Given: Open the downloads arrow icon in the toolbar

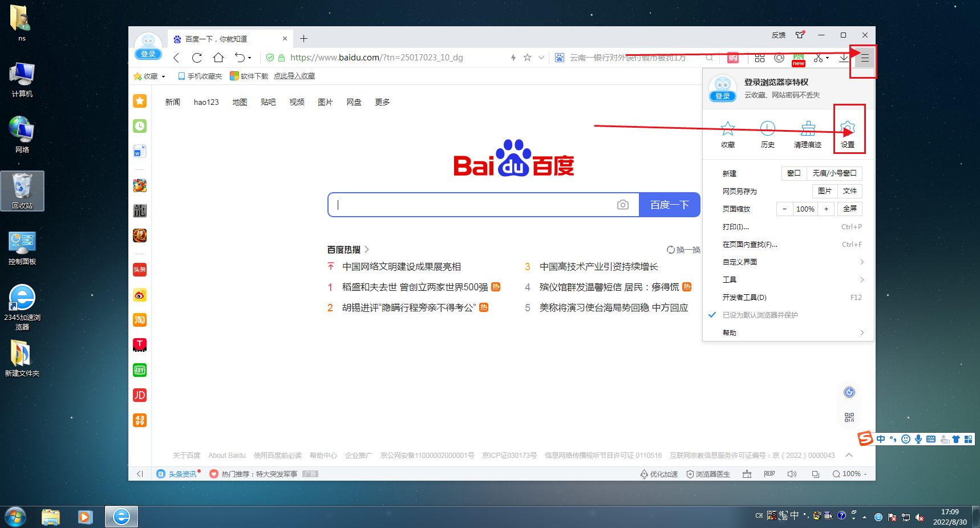Looking at the screenshot, I should click(x=844, y=58).
